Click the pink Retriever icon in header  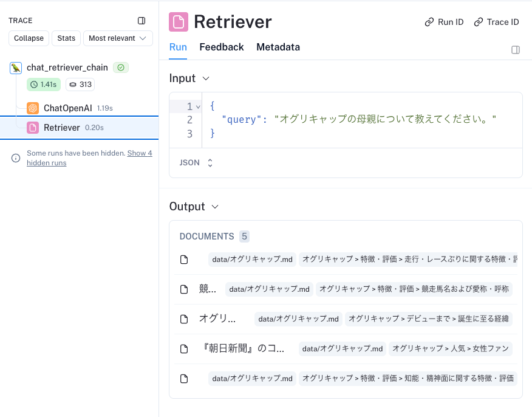[179, 22]
